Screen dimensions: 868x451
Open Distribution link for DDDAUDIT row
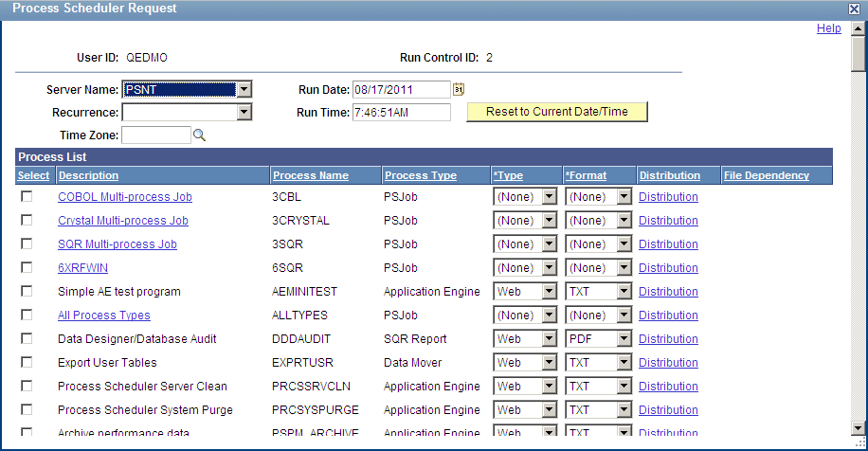(x=668, y=338)
